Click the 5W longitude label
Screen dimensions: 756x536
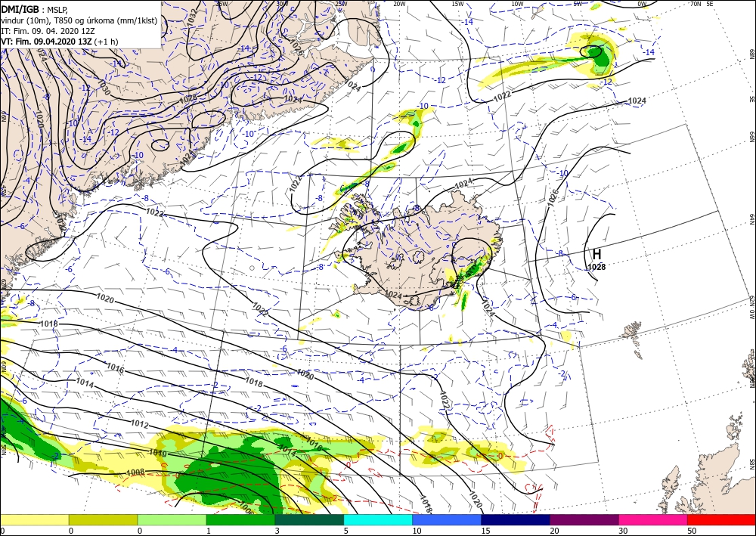coord(579,4)
